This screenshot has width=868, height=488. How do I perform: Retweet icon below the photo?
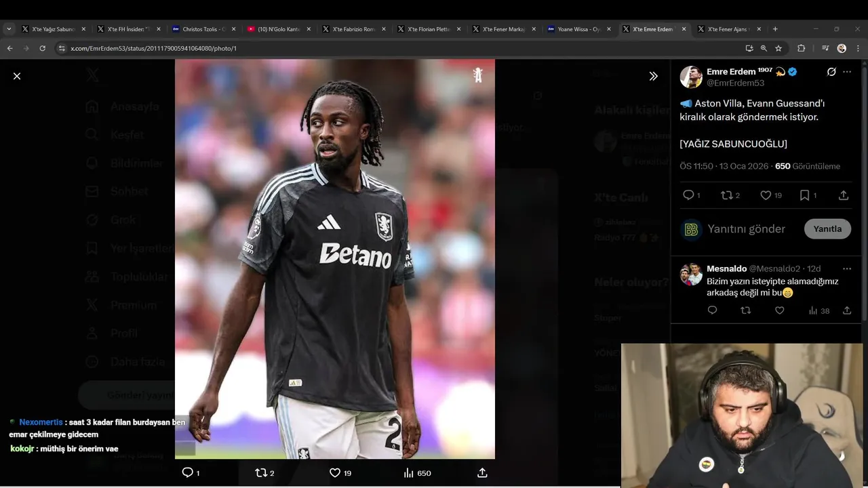(x=261, y=472)
